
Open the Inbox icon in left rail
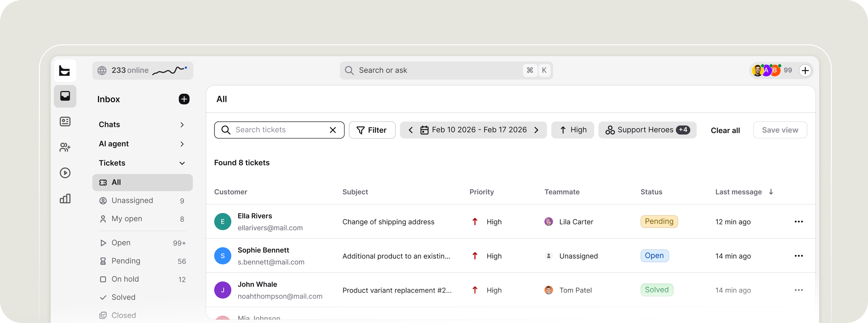pos(65,96)
